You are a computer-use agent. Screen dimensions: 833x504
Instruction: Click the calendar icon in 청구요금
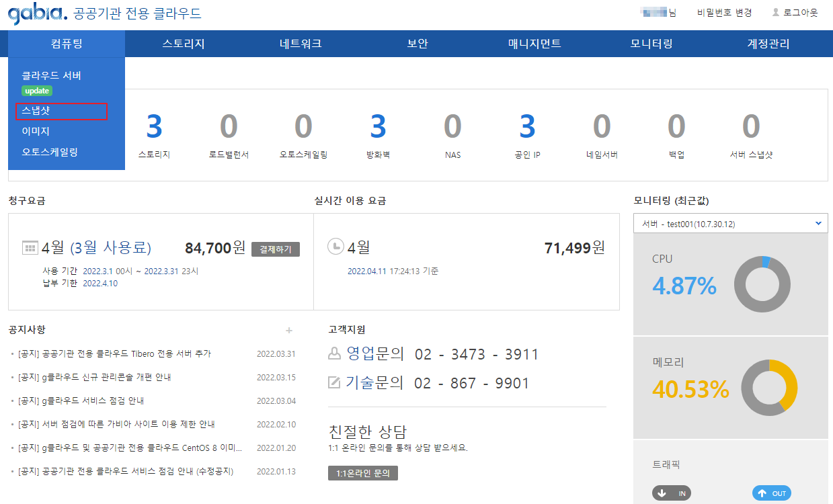(x=30, y=248)
